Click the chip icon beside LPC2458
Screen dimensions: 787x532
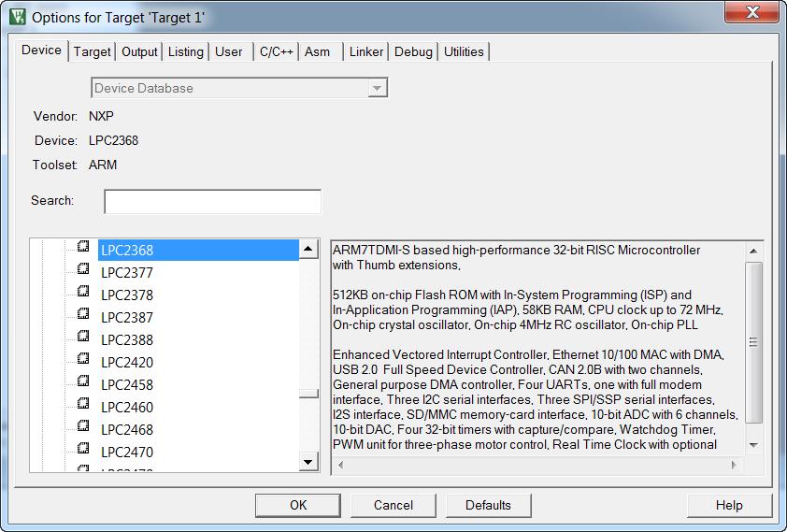[x=83, y=381]
